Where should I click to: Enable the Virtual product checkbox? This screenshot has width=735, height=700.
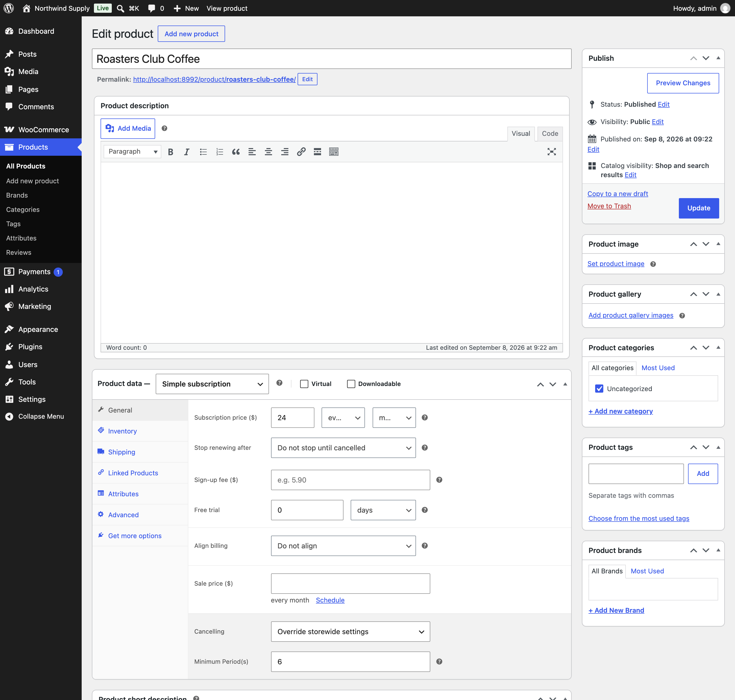(x=304, y=384)
